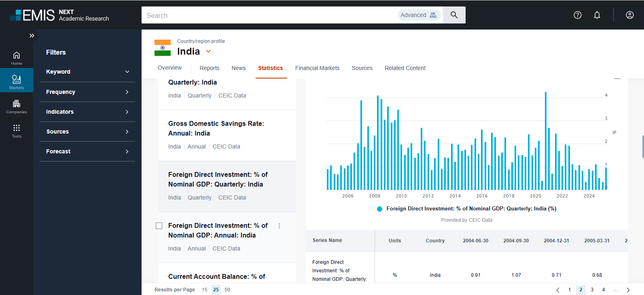644x295 pixels.
Task: Toggle the Advanced OR/AND search option
Action: pyautogui.click(x=418, y=15)
